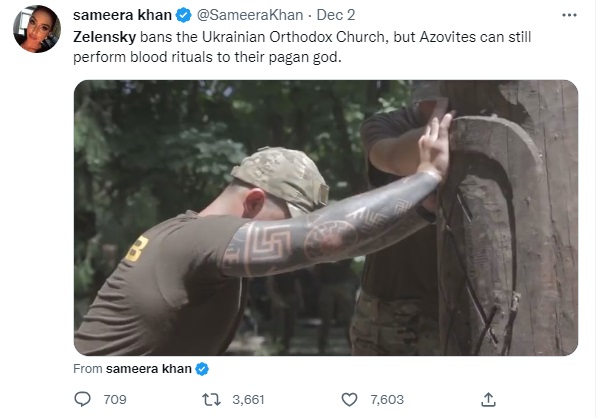Click the reply speech bubble icon
Viewport: 601px width, 418px height.
[82, 399]
